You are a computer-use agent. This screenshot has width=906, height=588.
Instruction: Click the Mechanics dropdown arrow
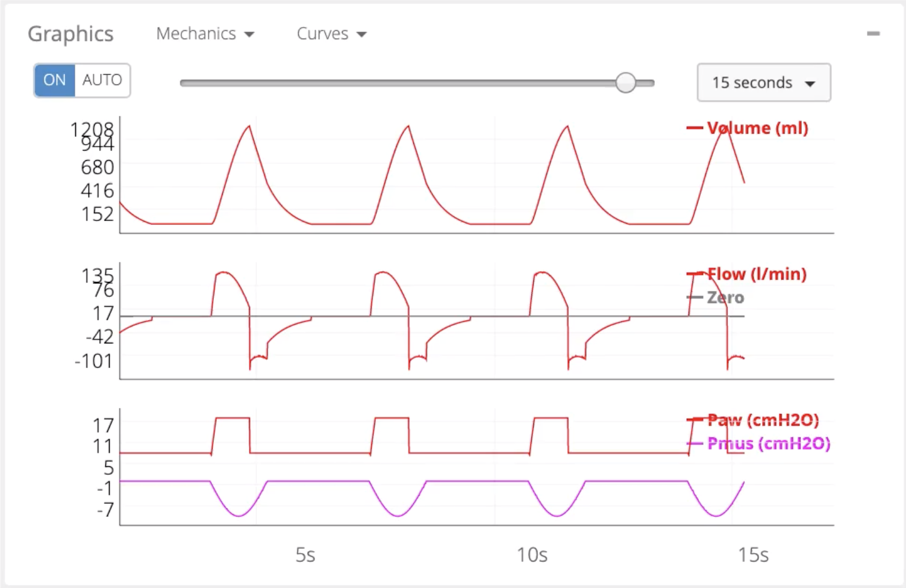click(249, 35)
